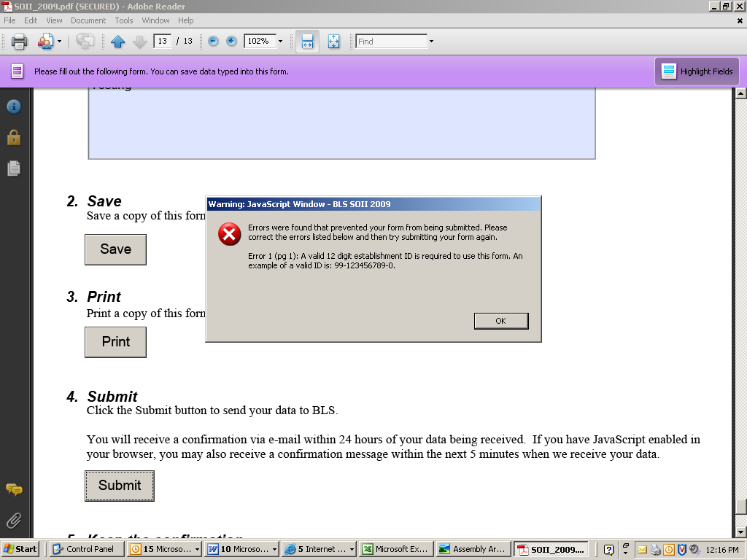Click the zoom in plus icon
Image resolution: width=747 pixels, height=560 pixels.
pyautogui.click(x=231, y=42)
